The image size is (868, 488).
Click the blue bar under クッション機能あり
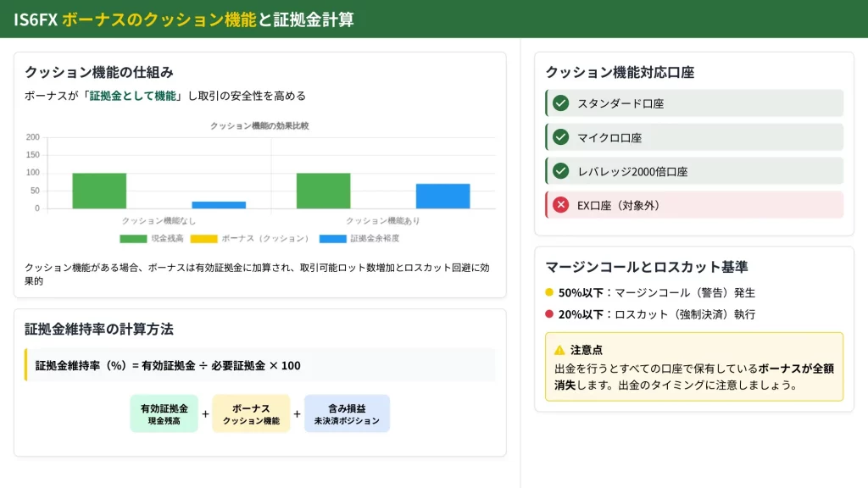tap(442, 196)
